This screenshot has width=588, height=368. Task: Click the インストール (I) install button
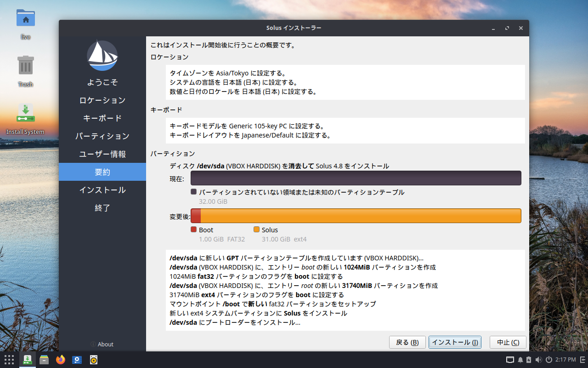click(x=455, y=342)
